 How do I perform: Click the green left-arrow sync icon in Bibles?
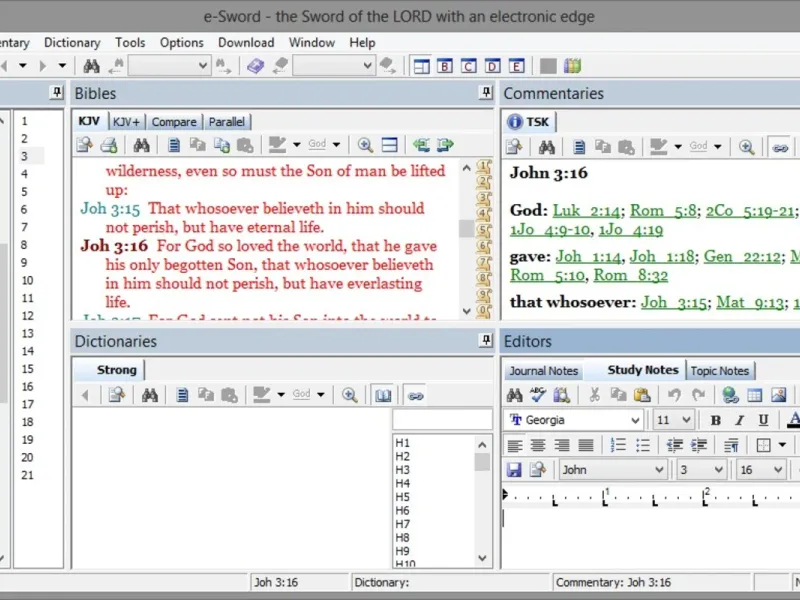pos(421,145)
